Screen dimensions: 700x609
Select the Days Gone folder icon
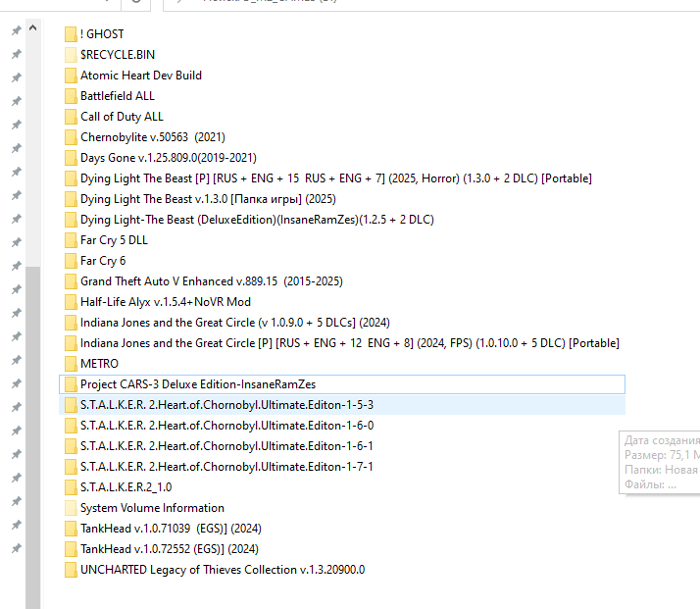71,158
